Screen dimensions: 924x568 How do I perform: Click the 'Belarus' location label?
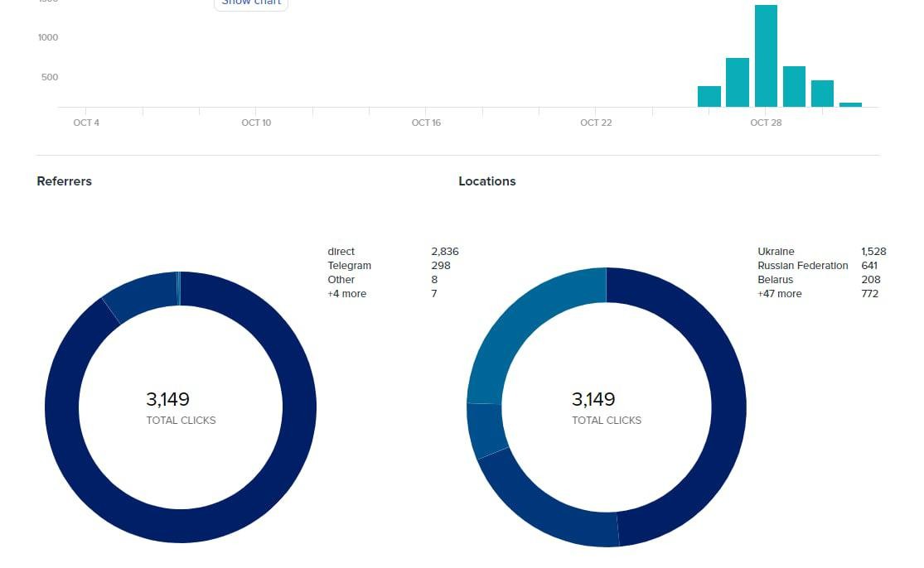coord(775,280)
